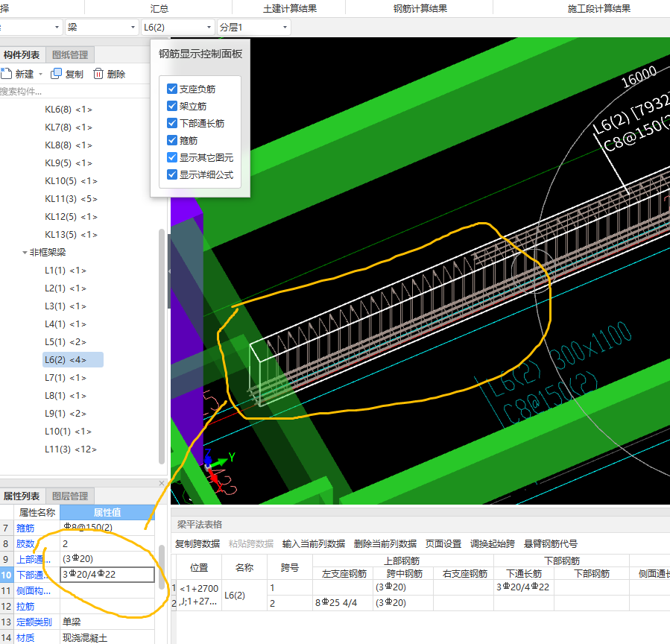Screen dimensions: 670x644
Task: Select the highlighted L6(2) <4> item
Action: [72, 360]
